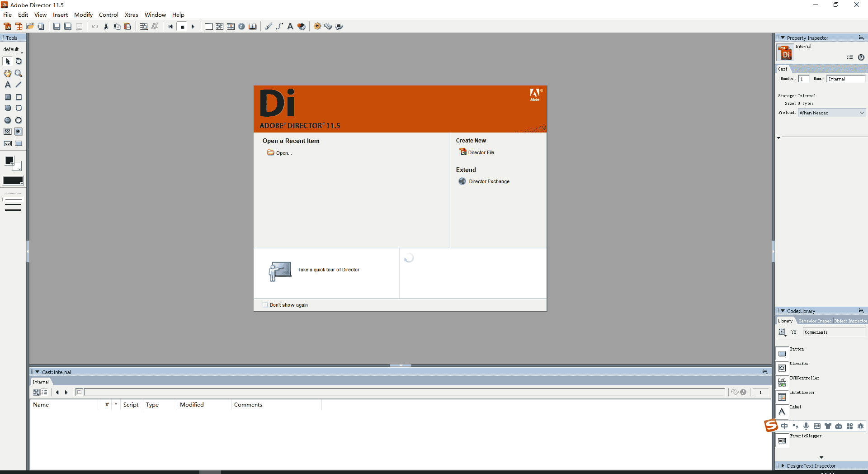Open the Property Inspector panel options menu
The height and width of the screenshot is (474, 868).
[861, 38]
